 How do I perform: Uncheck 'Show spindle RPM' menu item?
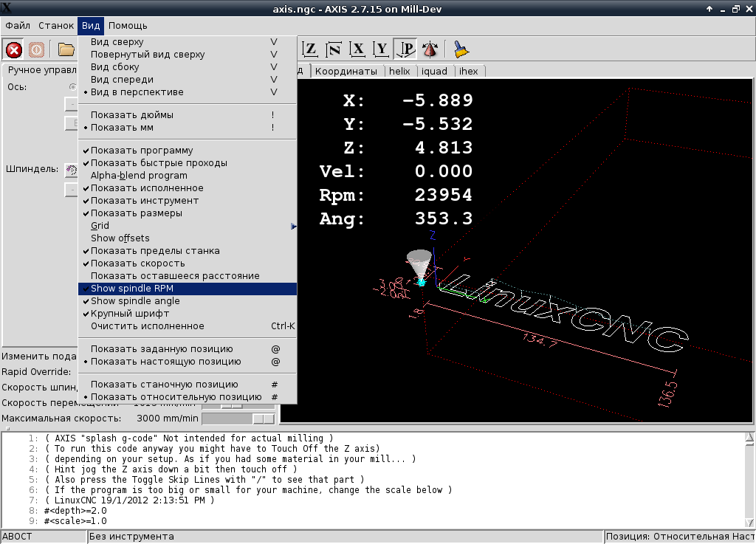pos(132,289)
